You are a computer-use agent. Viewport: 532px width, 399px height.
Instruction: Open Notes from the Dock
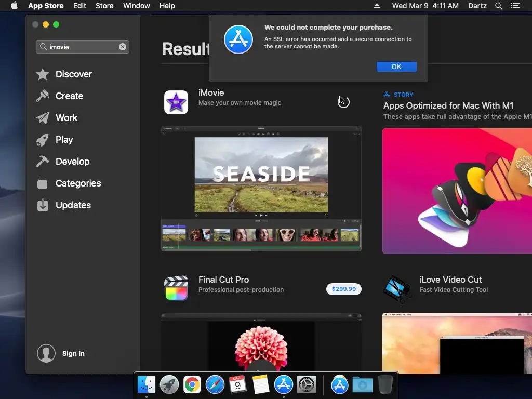[x=261, y=384]
